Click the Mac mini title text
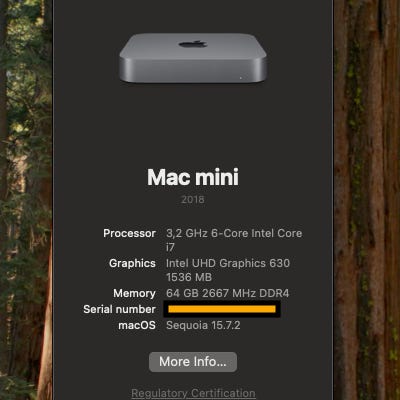The height and width of the screenshot is (400, 400). point(193,177)
